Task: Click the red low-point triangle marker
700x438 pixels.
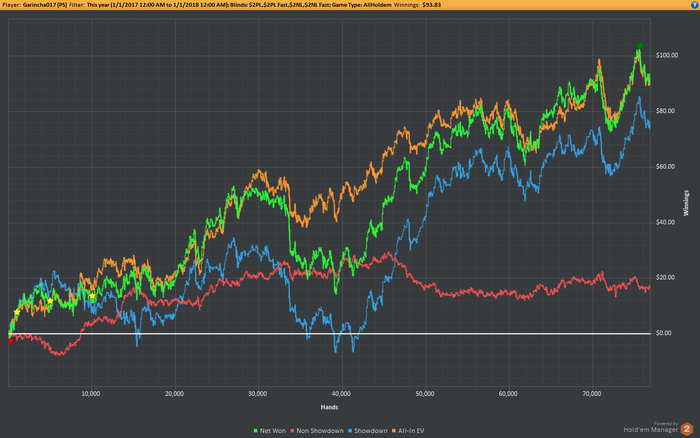Action: (x=11, y=342)
